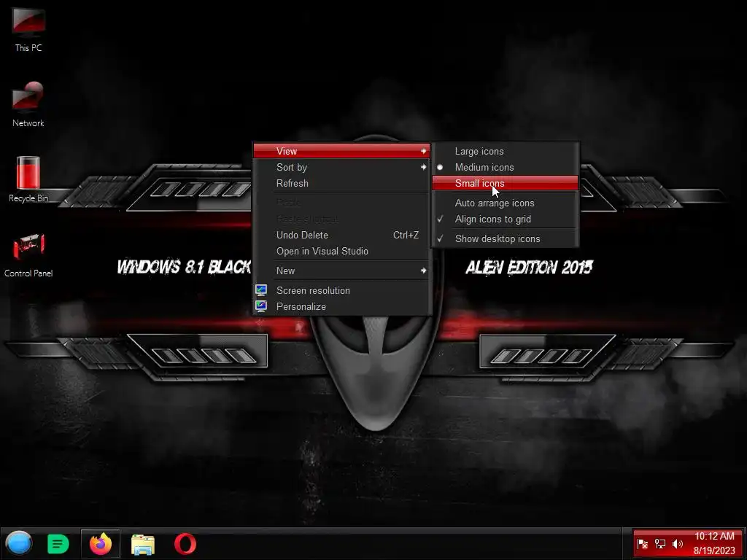The image size is (747, 560).
Task: Expand the View submenu
Action: click(x=341, y=151)
